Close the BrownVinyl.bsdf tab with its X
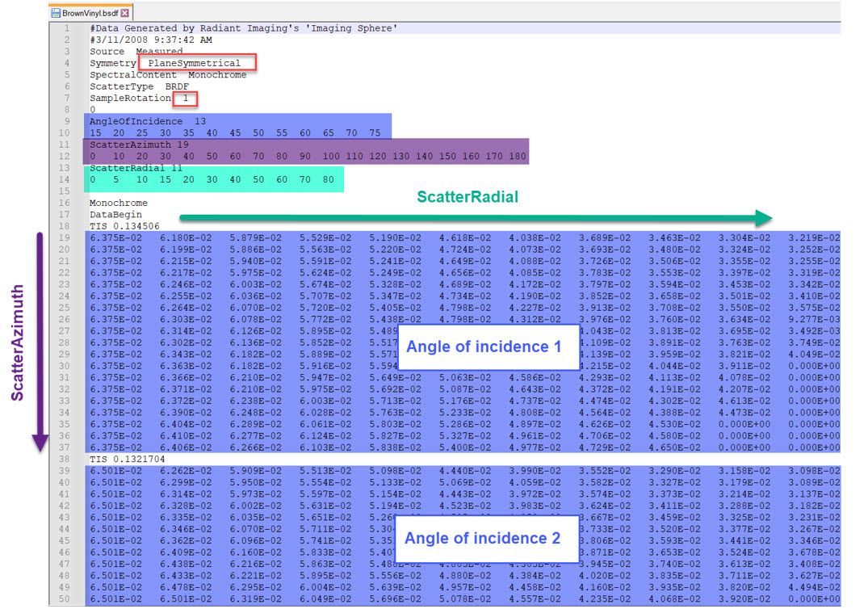Viewport: 868px width, 613px height. coord(125,13)
